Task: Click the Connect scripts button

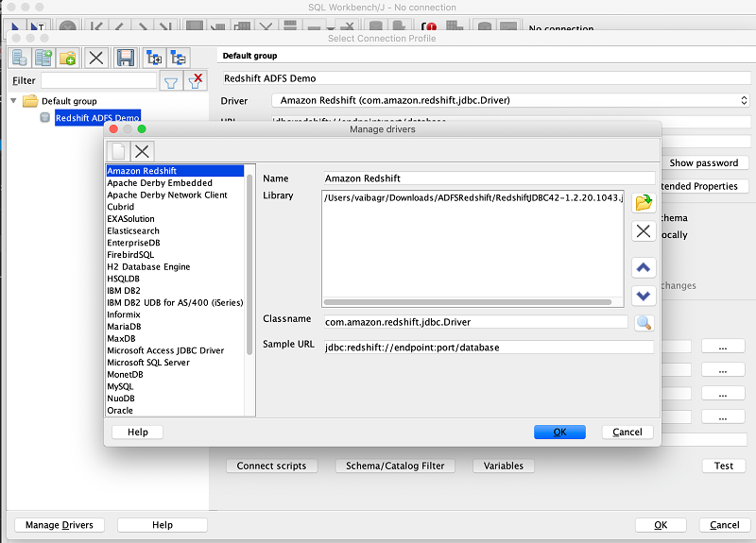Action: pyautogui.click(x=271, y=466)
